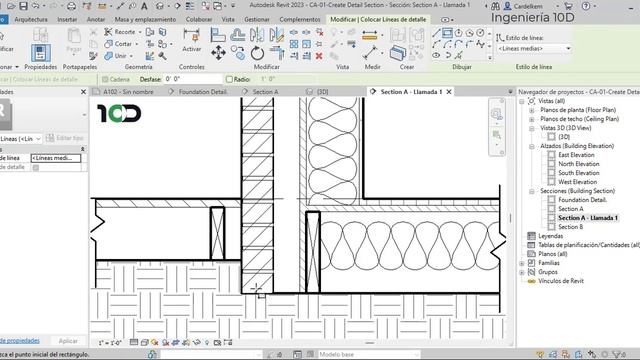Toggle the Cadena checkbox
The width and height of the screenshot is (640, 360).
coord(105,80)
